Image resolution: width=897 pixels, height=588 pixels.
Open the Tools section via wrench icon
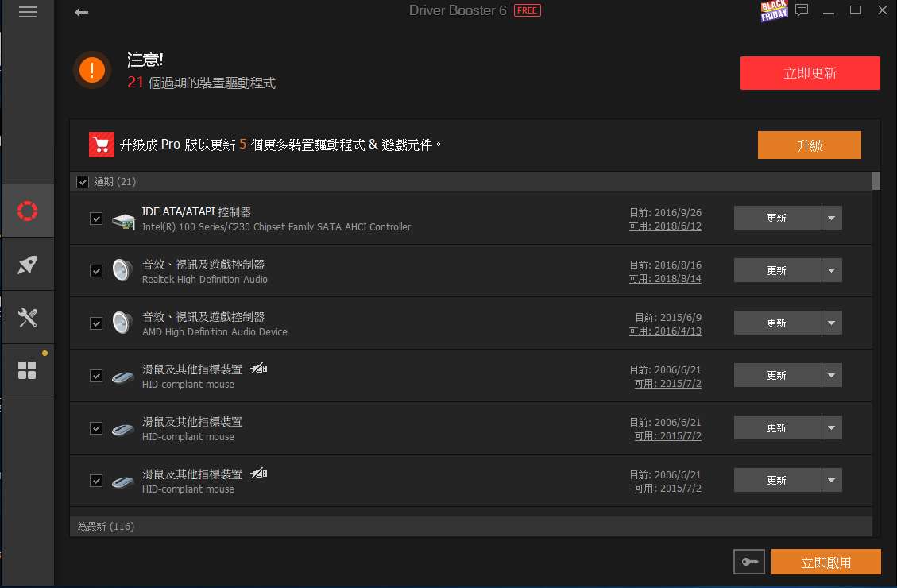[28, 317]
